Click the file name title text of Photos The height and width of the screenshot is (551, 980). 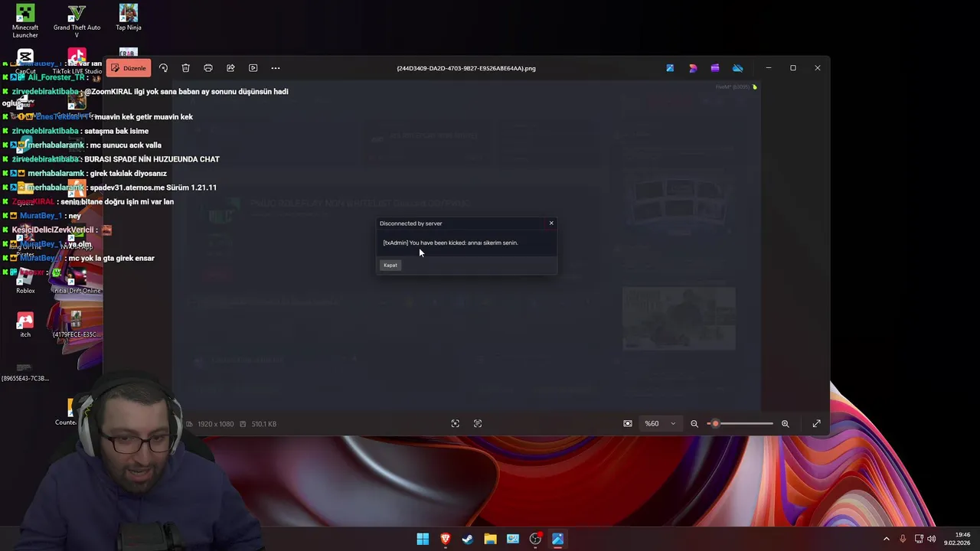[466, 68]
